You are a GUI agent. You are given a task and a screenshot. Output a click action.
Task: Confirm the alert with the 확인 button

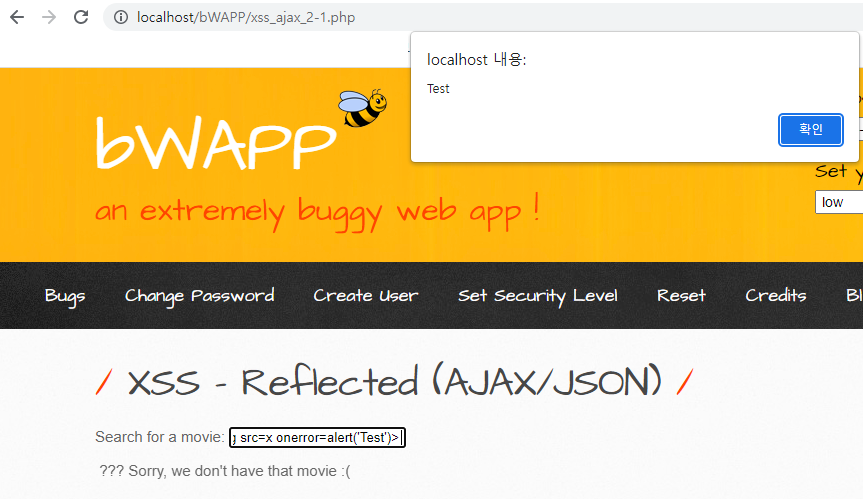[810, 130]
